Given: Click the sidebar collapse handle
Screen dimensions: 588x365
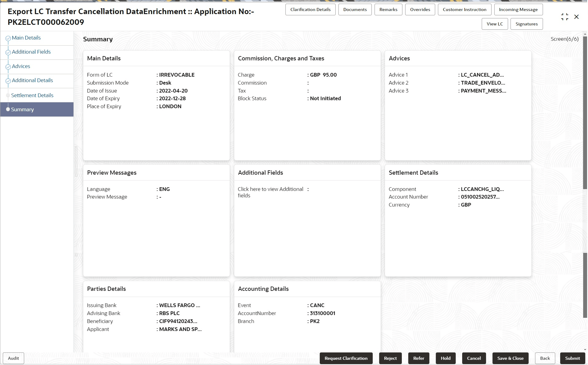Looking at the screenshot, I should click(x=76, y=162).
